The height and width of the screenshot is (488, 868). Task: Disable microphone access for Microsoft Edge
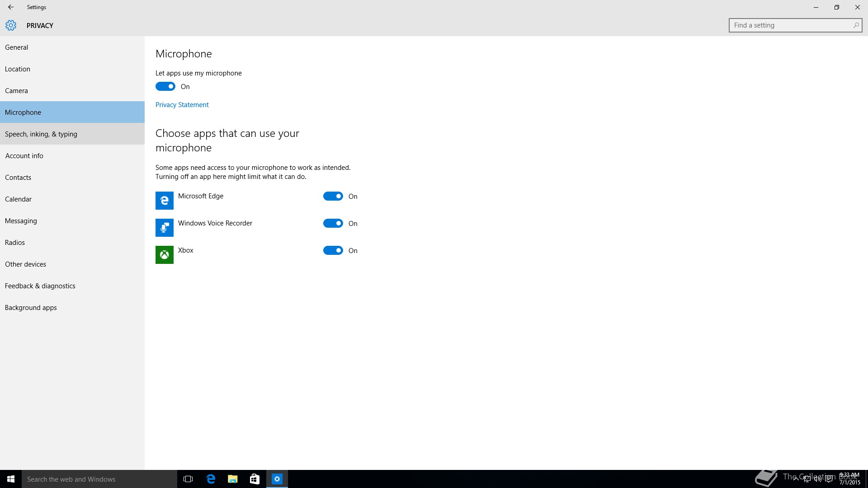[x=333, y=196]
